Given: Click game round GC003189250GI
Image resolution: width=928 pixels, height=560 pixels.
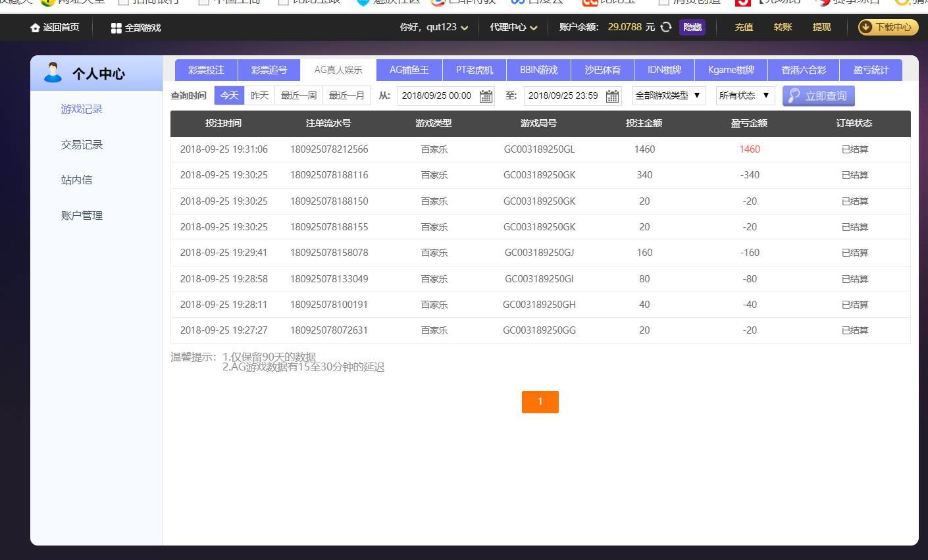Looking at the screenshot, I should 539,279.
